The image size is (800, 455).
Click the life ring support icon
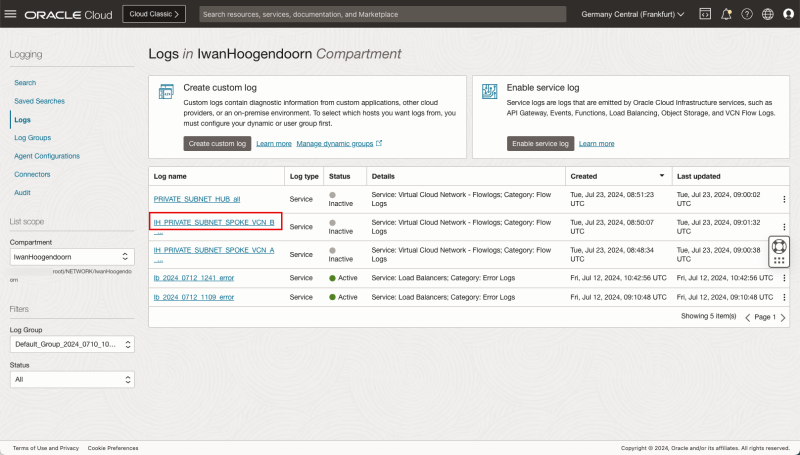(779, 245)
